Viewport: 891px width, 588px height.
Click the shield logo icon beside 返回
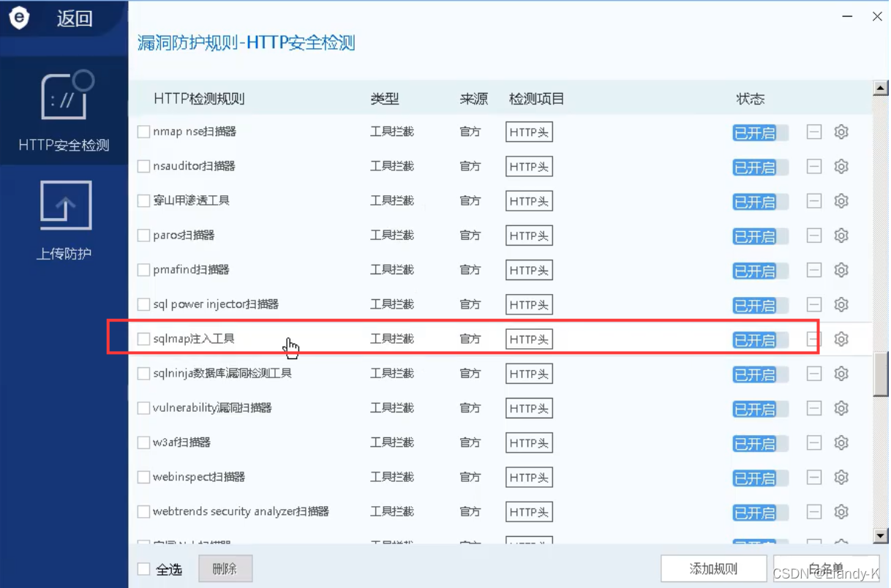click(19, 18)
